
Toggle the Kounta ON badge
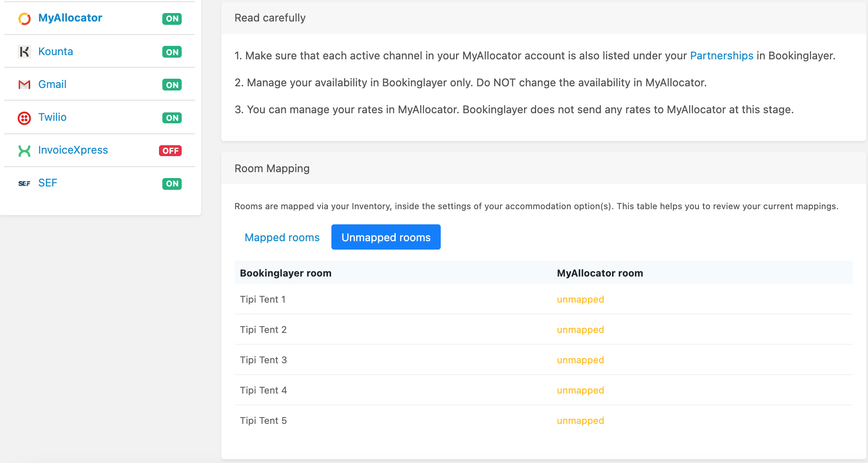pyautogui.click(x=172, y=52)
